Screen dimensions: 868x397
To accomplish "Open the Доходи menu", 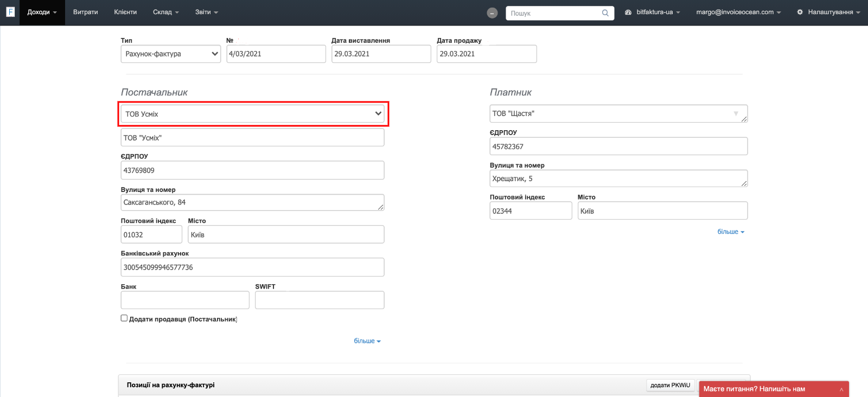I will (42, 12).
